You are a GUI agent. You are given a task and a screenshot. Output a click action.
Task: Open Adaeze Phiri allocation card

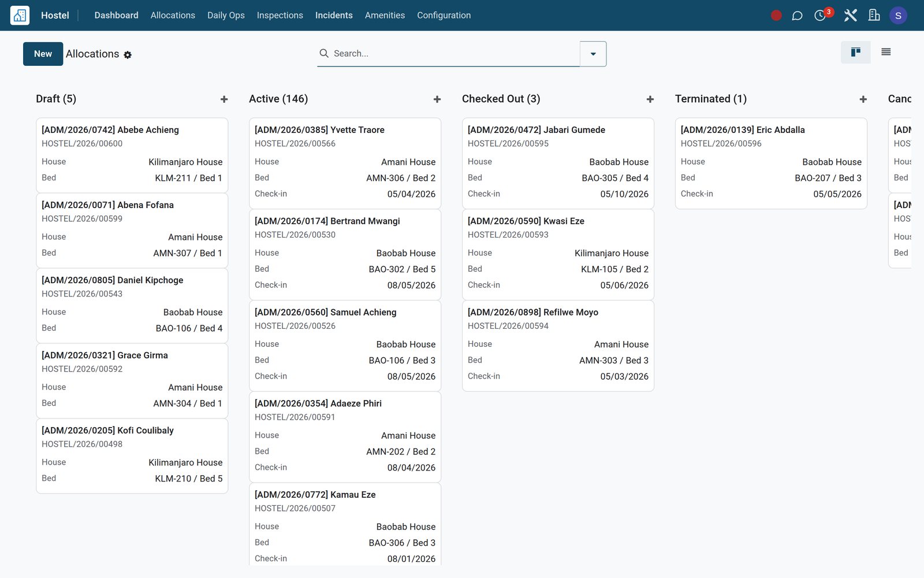point(345,437)
